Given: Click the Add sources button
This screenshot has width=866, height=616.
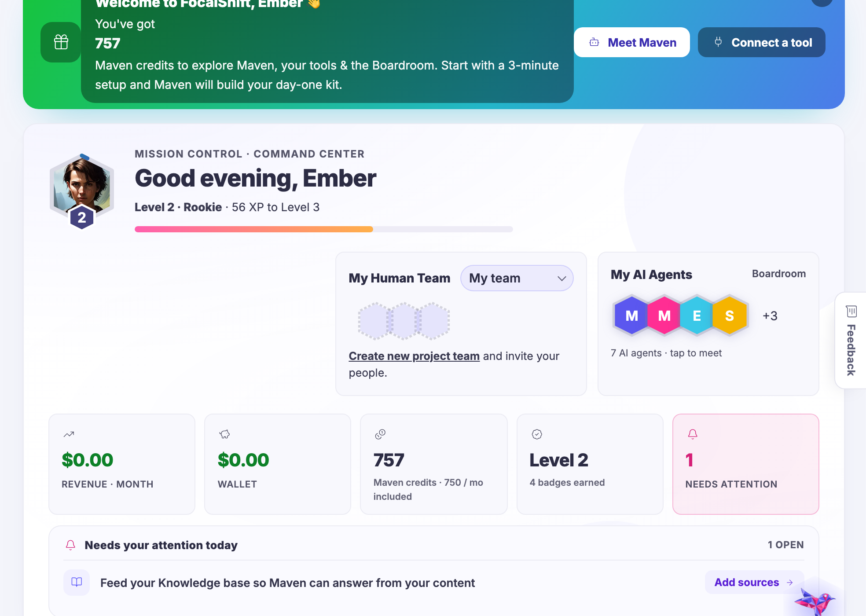Looking at the screenshot, I should pyautogui.click(x=754, y=583).
